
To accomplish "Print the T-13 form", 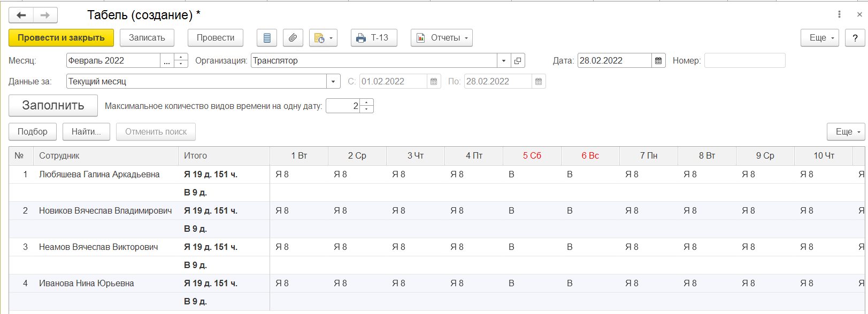I will (373, 38).
